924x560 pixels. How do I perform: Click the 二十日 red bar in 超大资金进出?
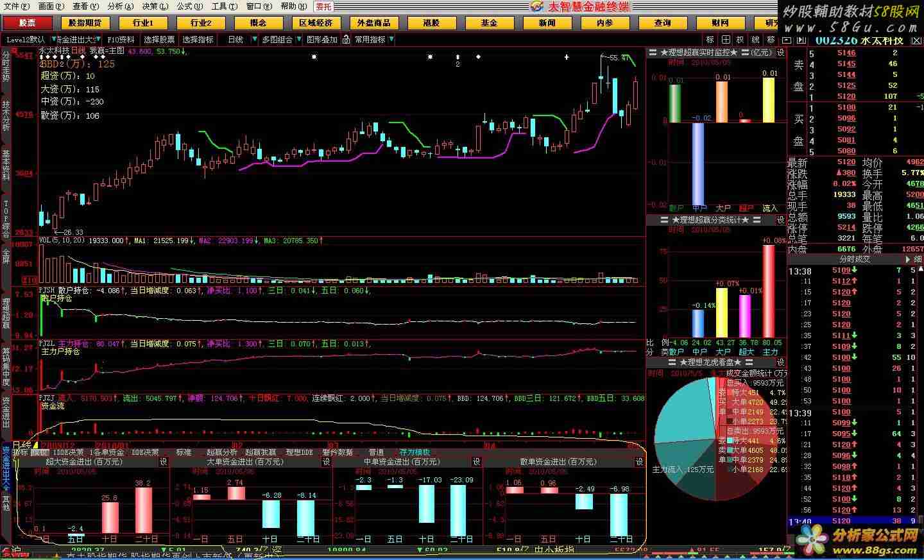click(x=145, y=511)
